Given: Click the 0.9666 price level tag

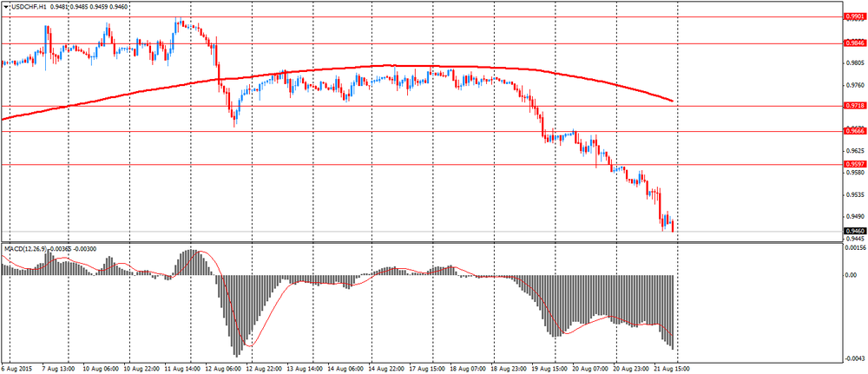Looking at the screenshot, I should point(855,131).
